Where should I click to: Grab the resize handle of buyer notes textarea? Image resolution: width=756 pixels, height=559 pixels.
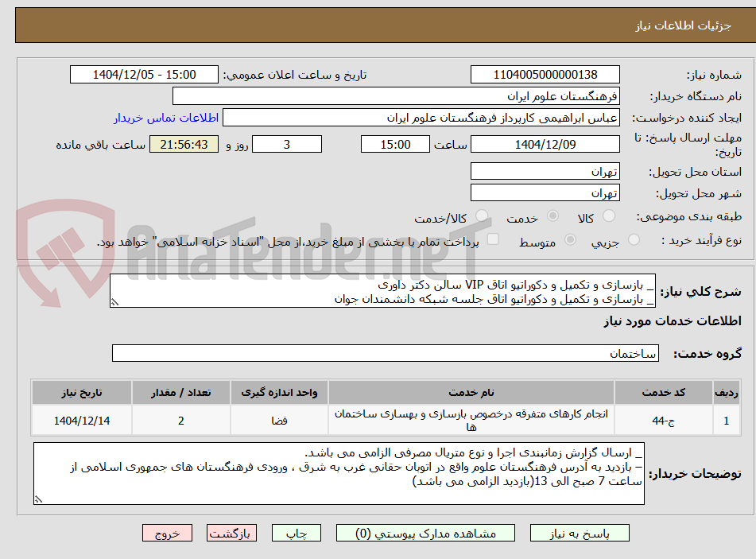pyautogui.click(x=39, y=499)
